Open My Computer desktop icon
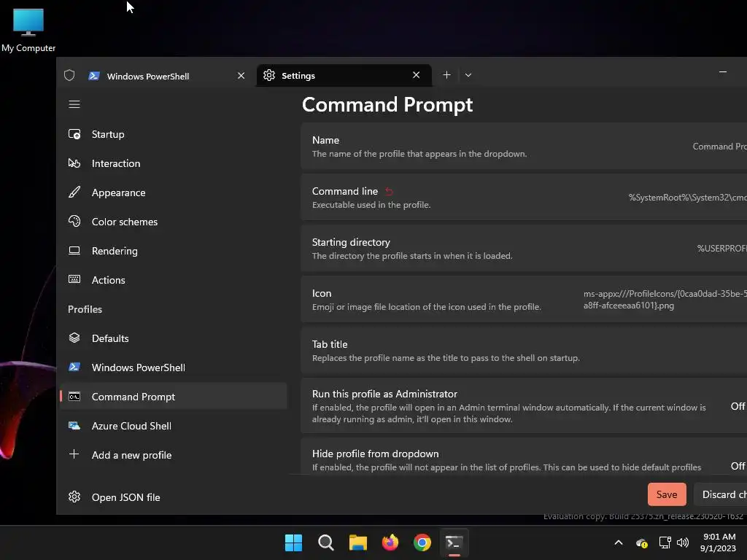The height and width of the screenshot is (560, 747). pyautogui.click(x=28, y=30)
